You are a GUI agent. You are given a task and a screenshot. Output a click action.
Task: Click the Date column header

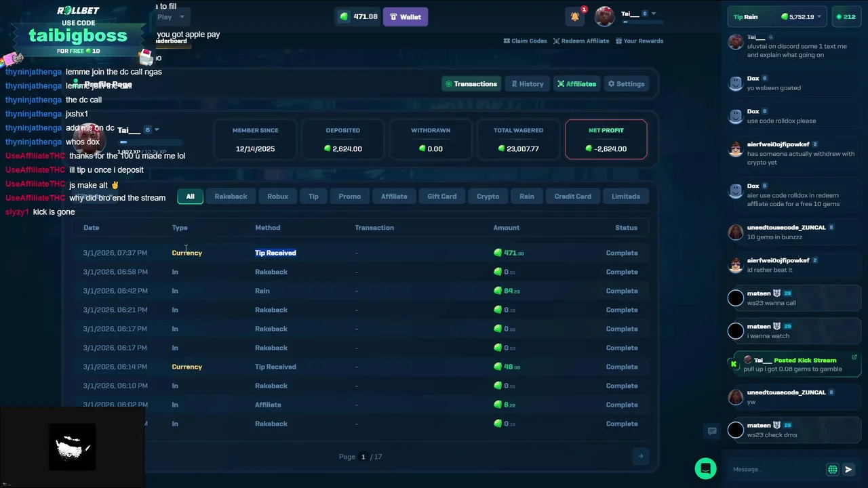point(91,228)
